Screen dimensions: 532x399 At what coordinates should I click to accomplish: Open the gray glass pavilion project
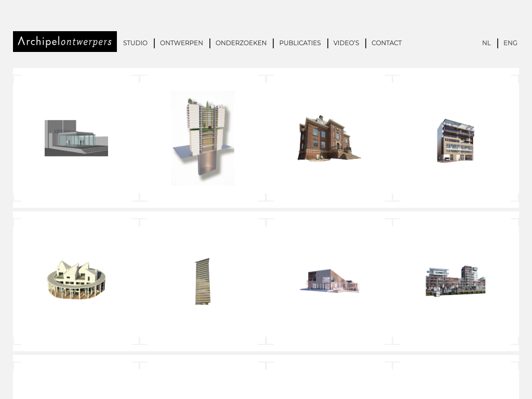click(76, 138)
